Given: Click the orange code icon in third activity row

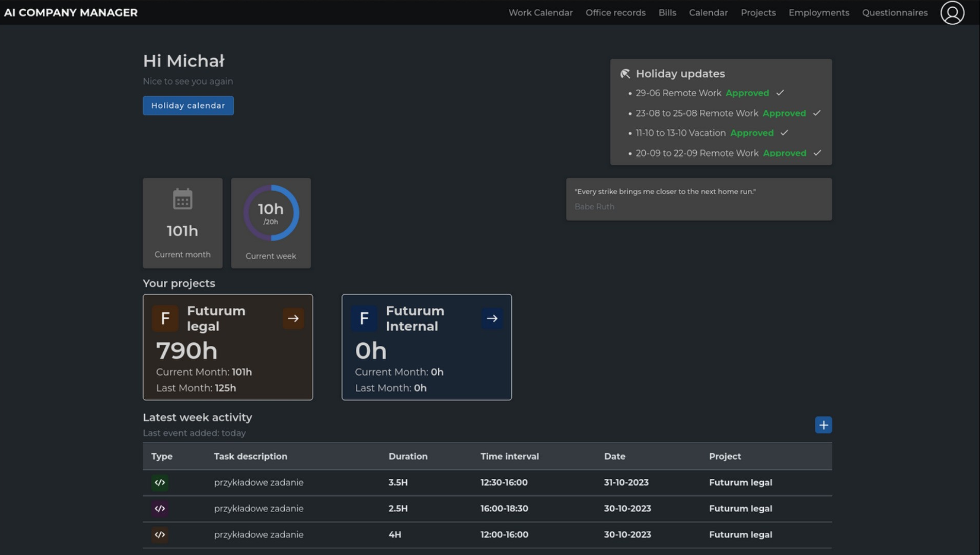Looking at the screenshot, I should coord(160,534).
